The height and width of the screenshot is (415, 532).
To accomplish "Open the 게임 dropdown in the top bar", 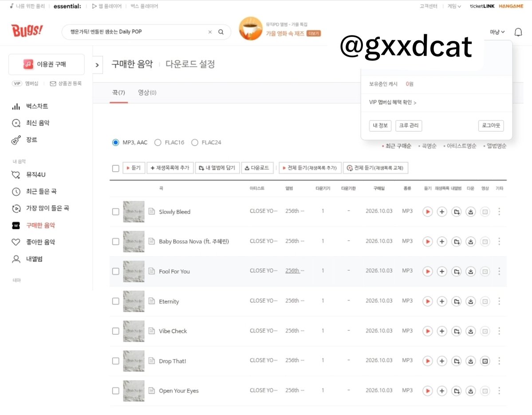I will (454, 6).
